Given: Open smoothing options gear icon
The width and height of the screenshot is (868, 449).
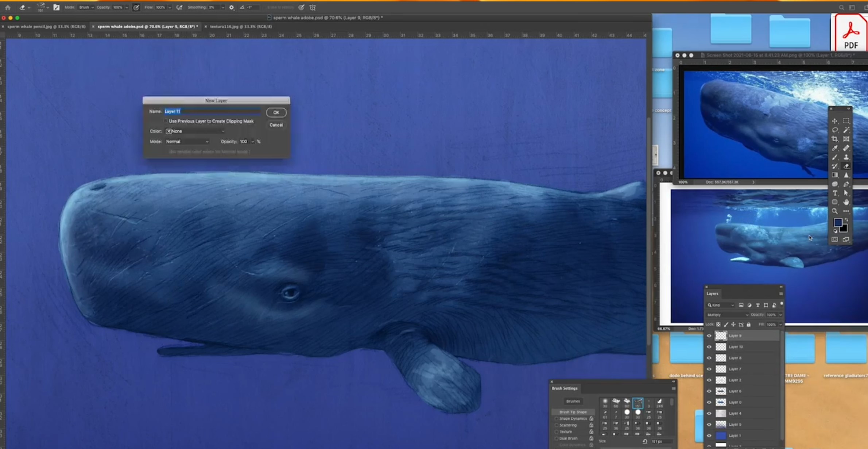Looking at the screenshot, I should point(232,7).
